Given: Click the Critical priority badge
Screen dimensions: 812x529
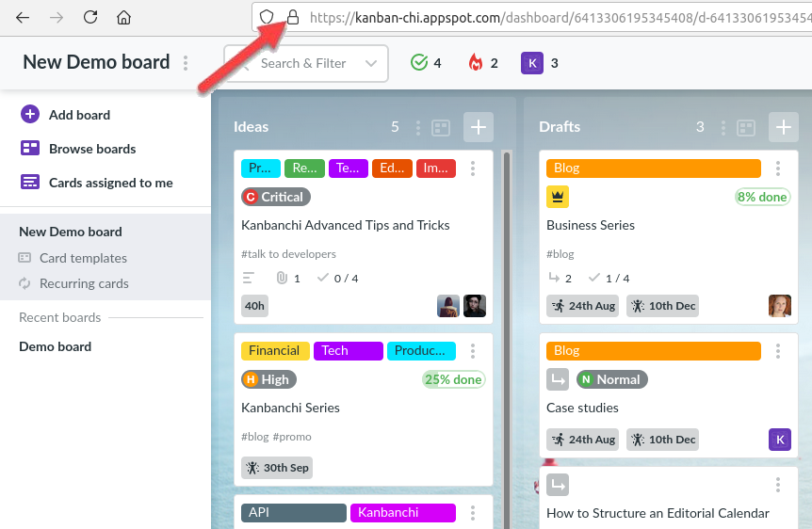Looking at the screenshot, I should (275, 197).
